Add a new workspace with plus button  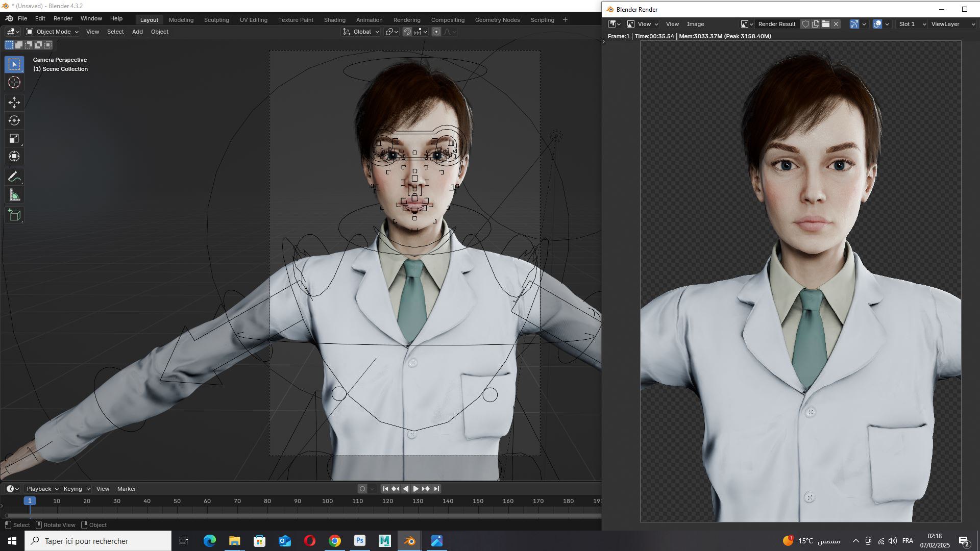coord(565,20)
